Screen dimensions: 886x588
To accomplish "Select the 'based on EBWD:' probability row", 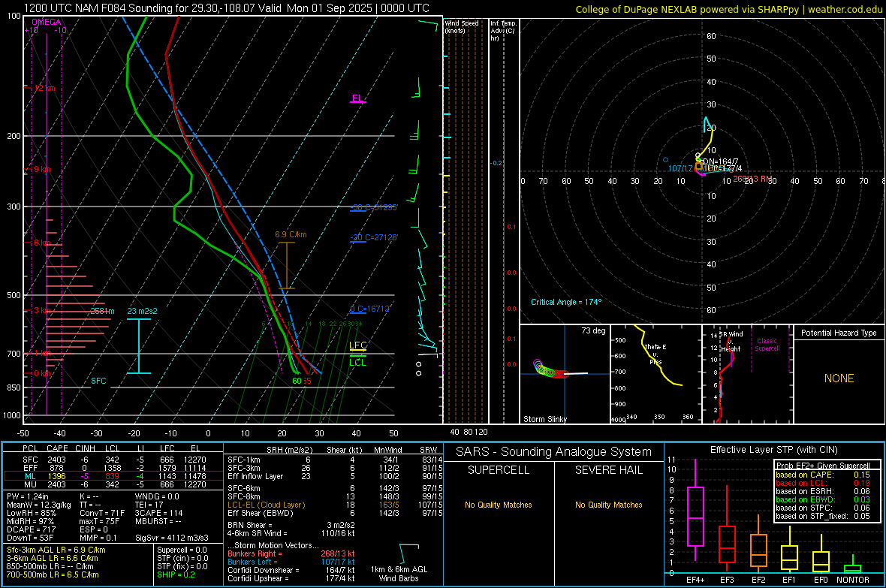I will pyautogui.click(x=823, y=499).
